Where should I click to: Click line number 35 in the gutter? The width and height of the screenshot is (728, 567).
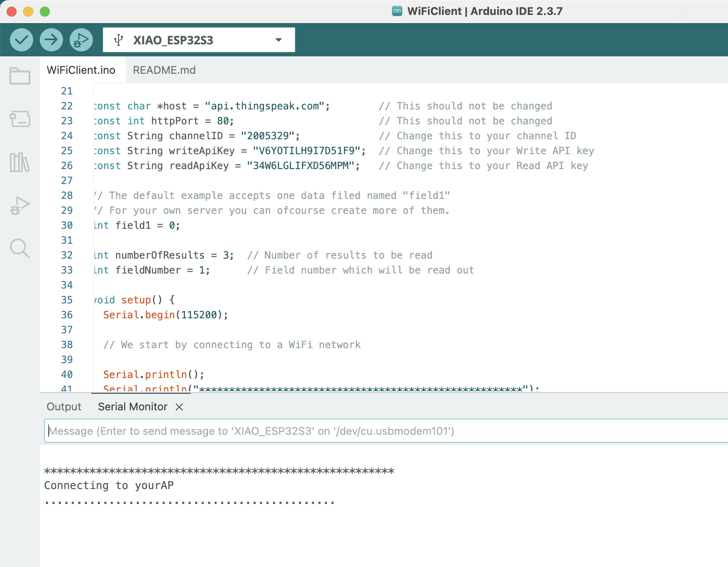coord(67,300)
